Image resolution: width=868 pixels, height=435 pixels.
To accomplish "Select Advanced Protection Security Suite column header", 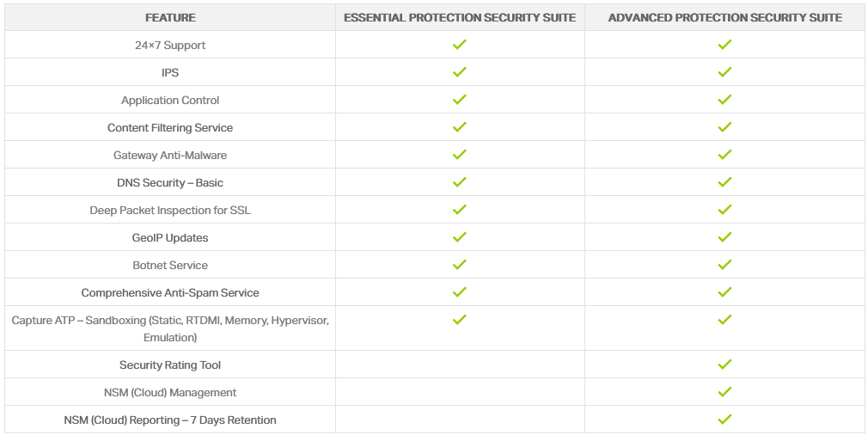I will tap(725, 18).
